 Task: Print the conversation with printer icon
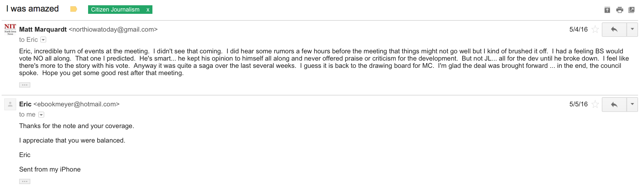click(620, 10)
